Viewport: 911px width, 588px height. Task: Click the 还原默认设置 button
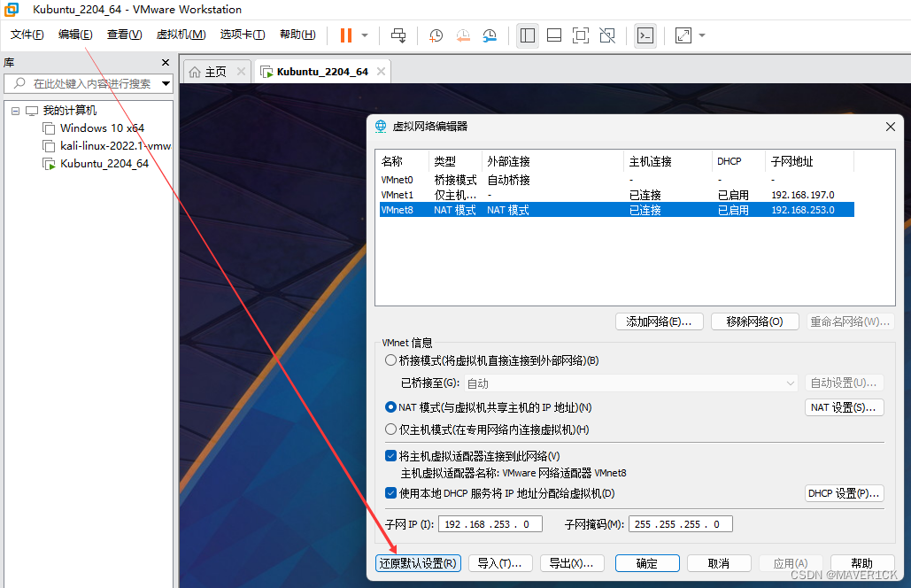point(417,563)
